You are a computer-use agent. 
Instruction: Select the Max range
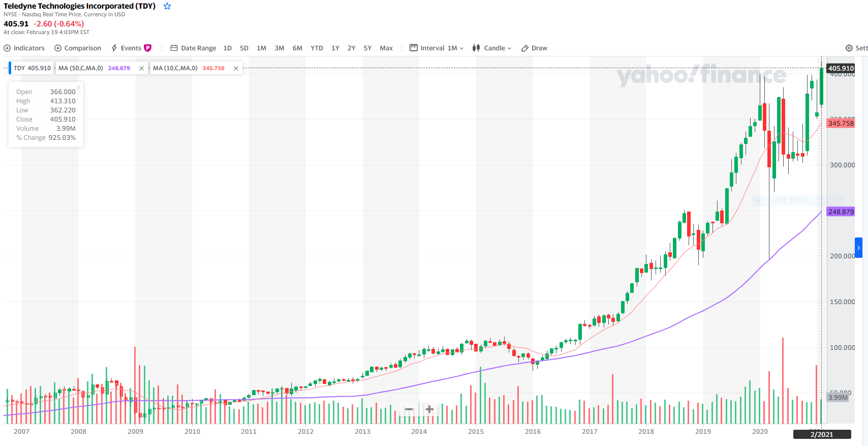point(386,48)
